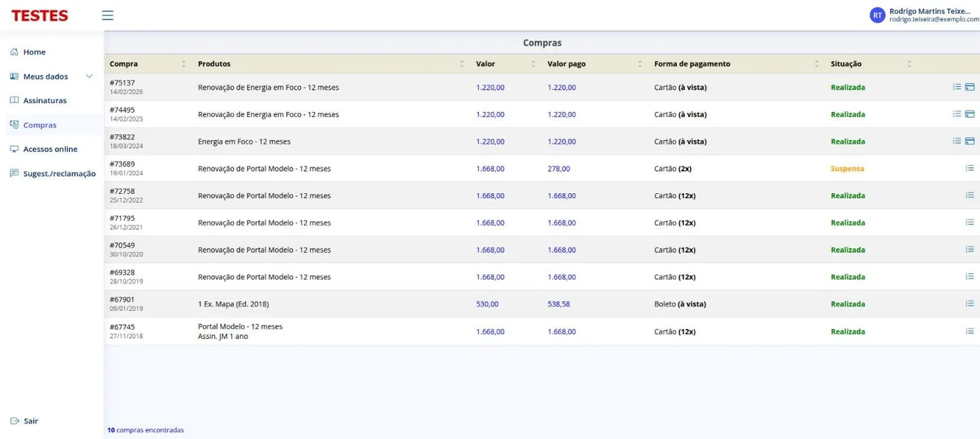Viewport: 980px width, 439px height.
Task: Sort table by the Valor pago column
Action: coord(639,64)
